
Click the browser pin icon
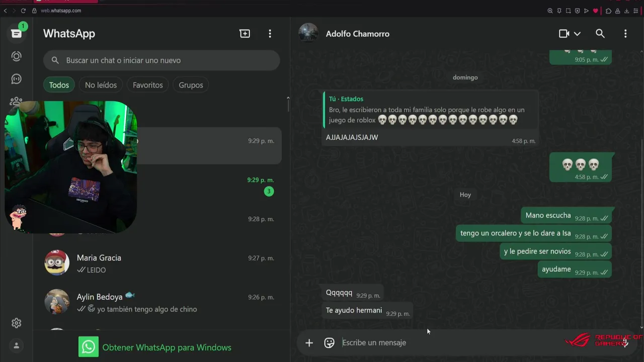click(559, 11)
